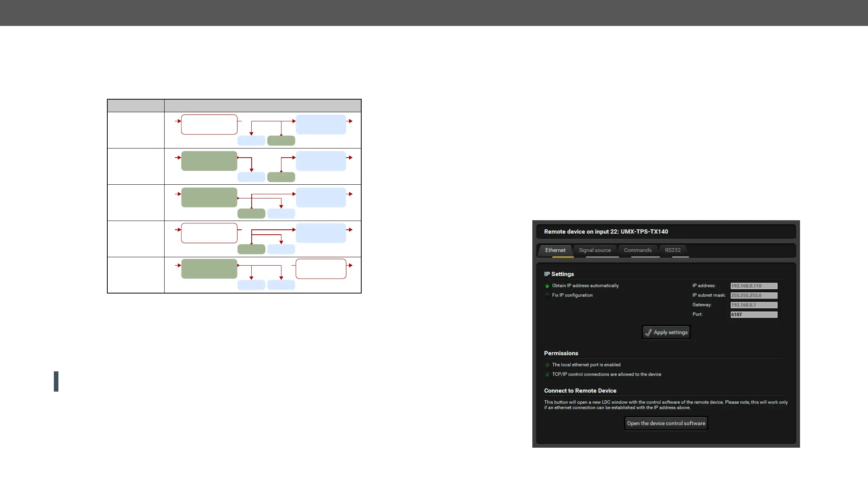
Task: Open the device control software
Action: [666, 423]
